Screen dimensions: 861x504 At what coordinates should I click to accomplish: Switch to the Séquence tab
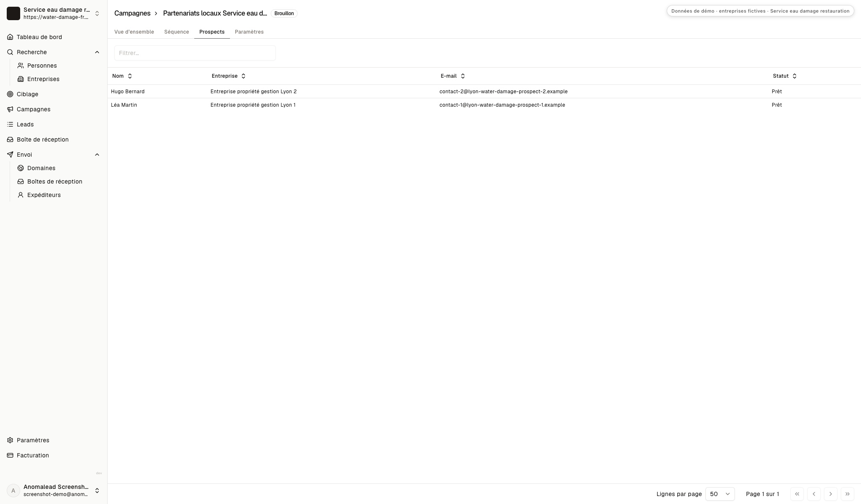[177, 32]
